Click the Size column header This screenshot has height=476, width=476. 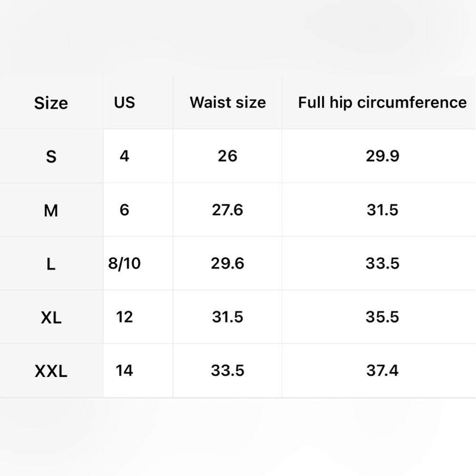(x=51, y=103)
